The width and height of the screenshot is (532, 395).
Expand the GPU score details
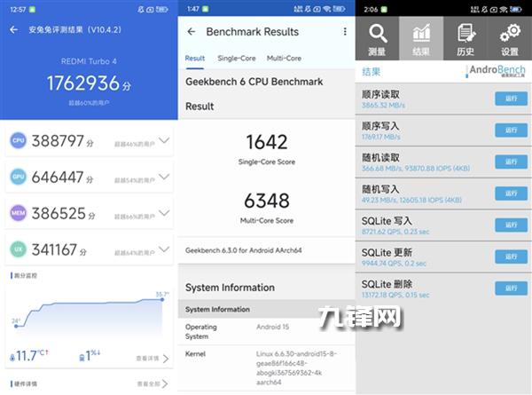pos(163,177)
